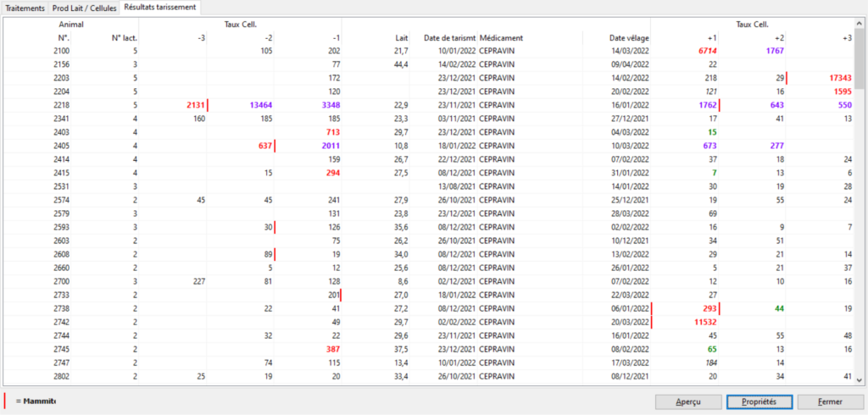Screen dimensions: 868x415
Task: Select the Résultats tarissement tab
Action: pyautogui.click(x=160, y=8)
